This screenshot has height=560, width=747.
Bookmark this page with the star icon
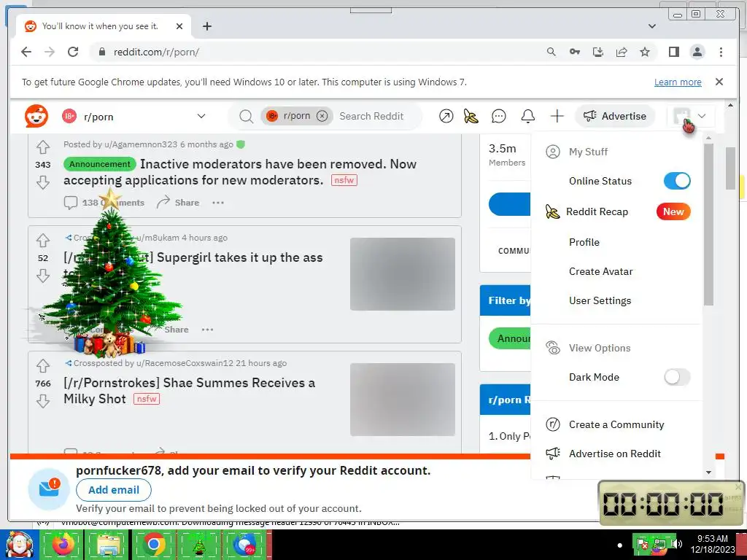645,52
